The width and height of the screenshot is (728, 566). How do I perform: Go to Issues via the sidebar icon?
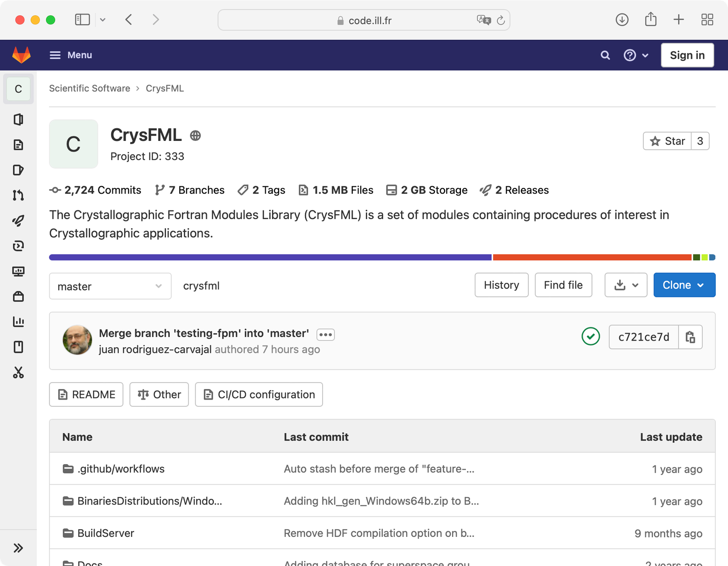click(18, 170)
